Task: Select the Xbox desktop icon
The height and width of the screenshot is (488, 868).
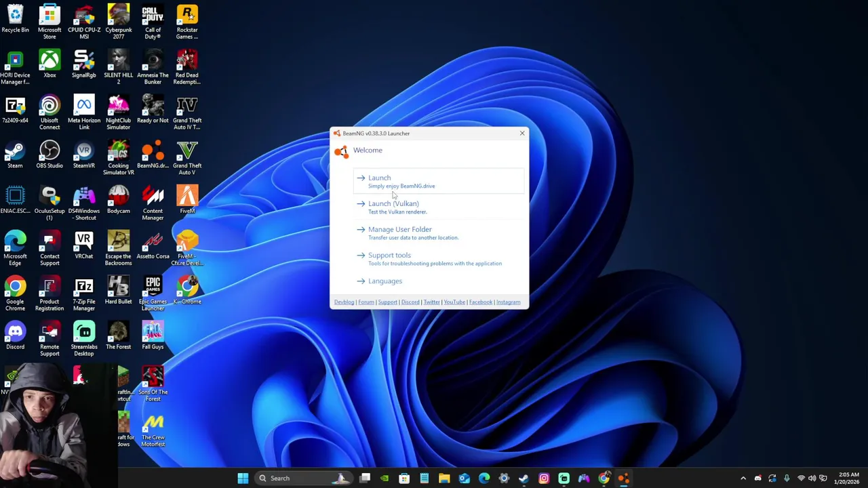Action: (50, 64)
